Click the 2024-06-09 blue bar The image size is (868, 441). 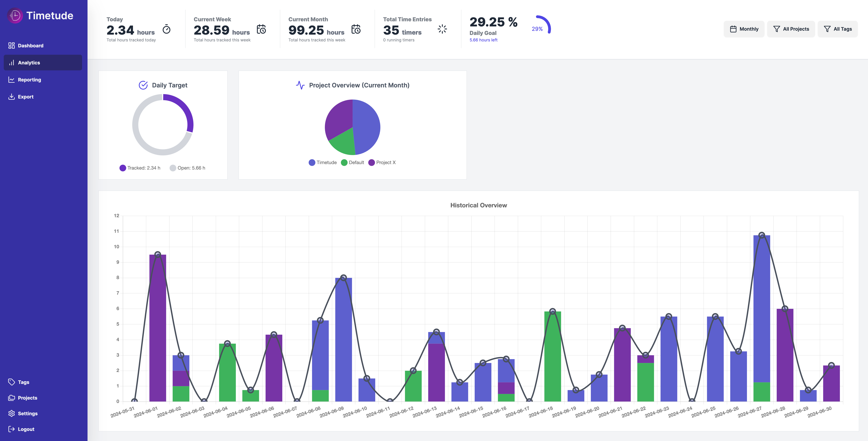pos(343,339)
